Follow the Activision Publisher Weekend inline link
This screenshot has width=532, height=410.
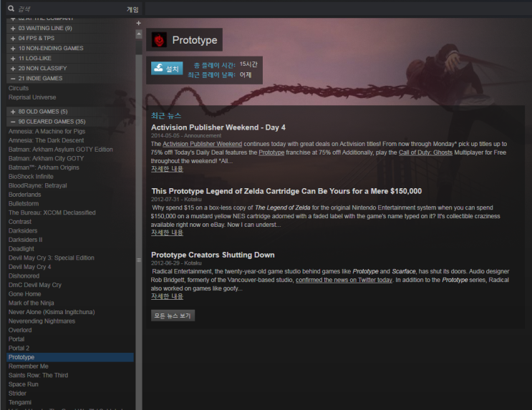click(202, 144)
